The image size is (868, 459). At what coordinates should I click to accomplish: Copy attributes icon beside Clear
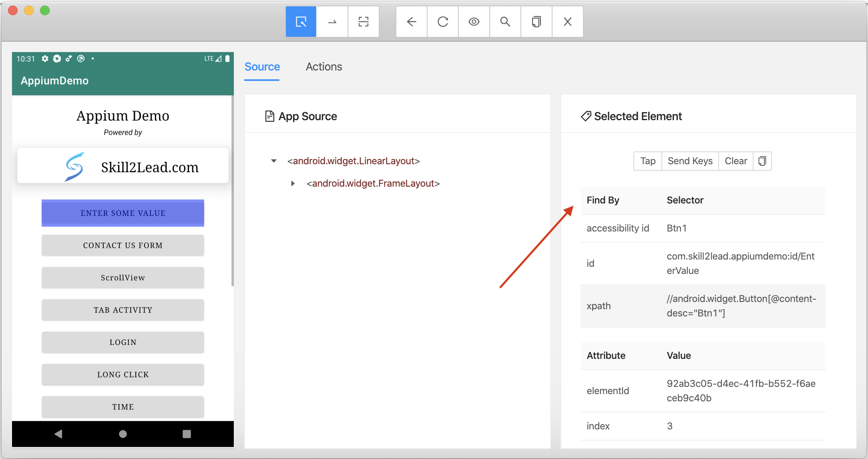click(762, 161)
